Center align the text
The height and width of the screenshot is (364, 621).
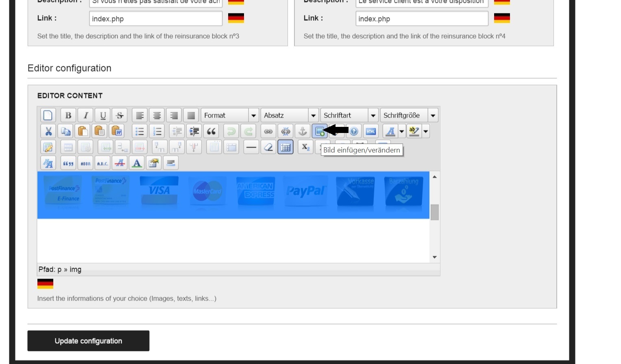point(157,116)
